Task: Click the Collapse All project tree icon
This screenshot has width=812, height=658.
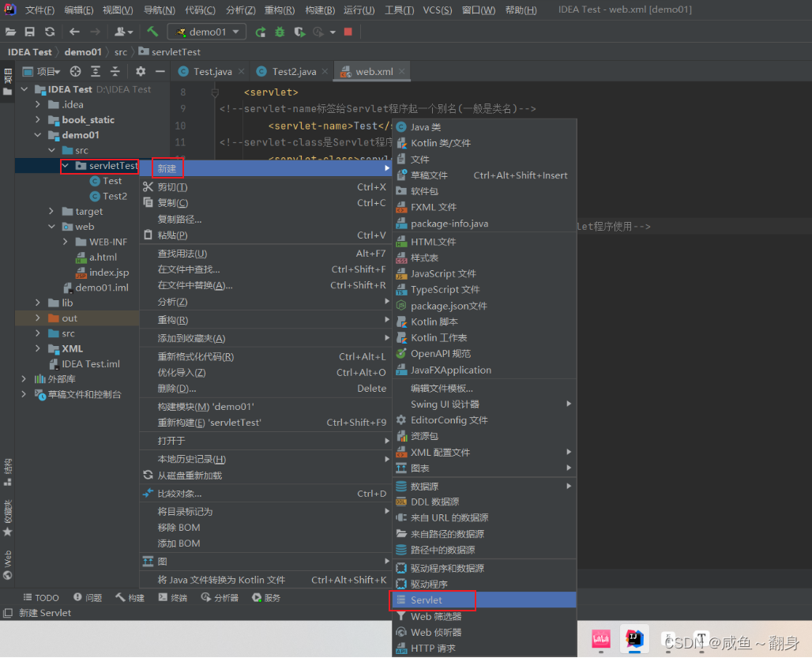Action: pyautogui.click(x=115, y=71)
